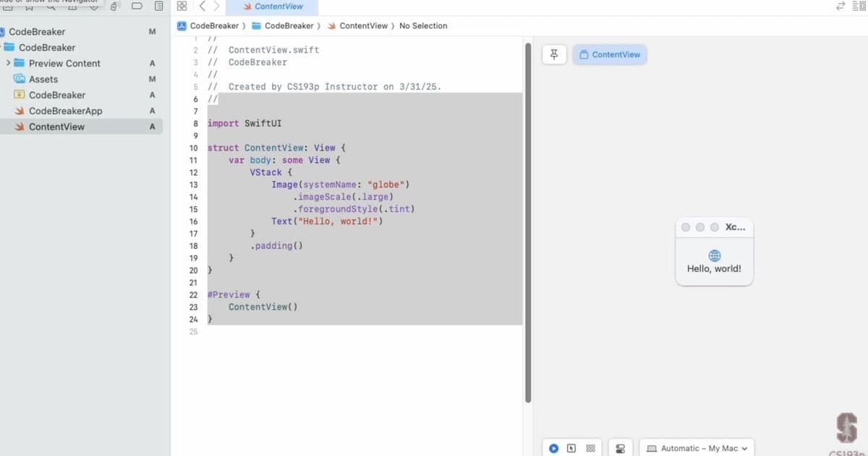868x456 pixels.
Task: Select Assets in the project navigator
Action: click(45, 79)
